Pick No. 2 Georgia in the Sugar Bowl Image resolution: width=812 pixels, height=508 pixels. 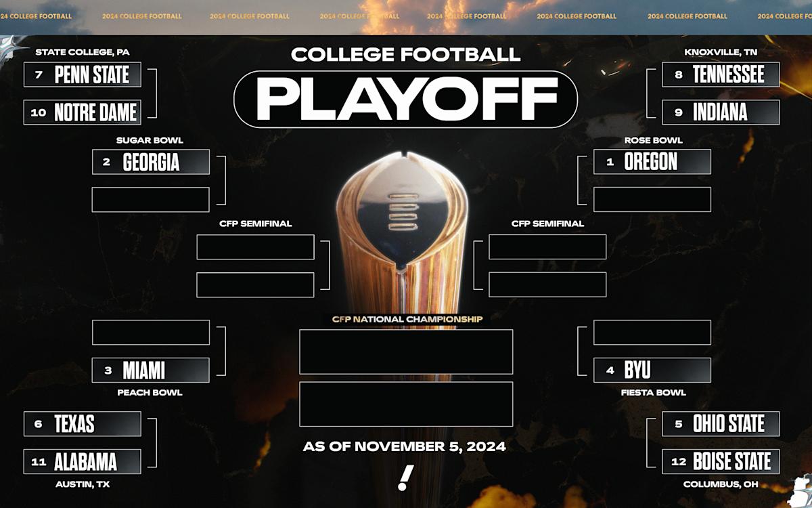pyautogui.click(x=151, y=163)
